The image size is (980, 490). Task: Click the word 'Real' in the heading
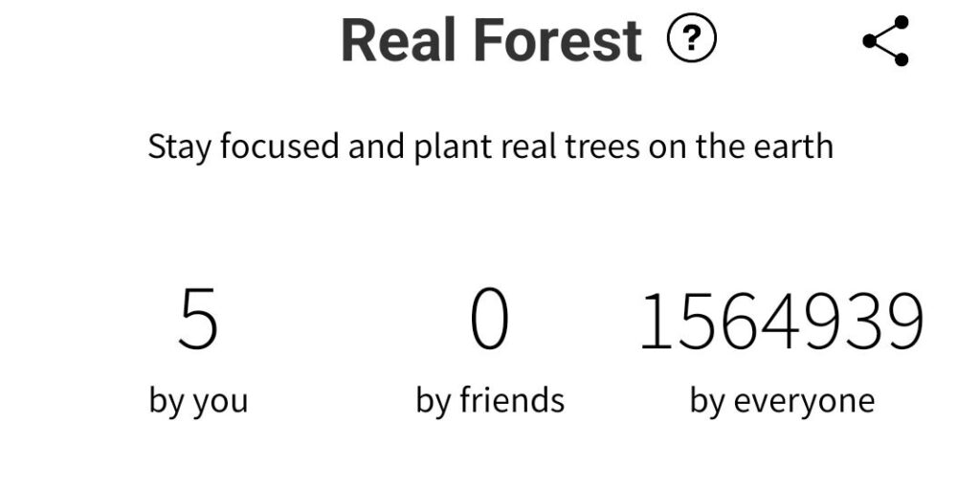[x=398, y=40]
